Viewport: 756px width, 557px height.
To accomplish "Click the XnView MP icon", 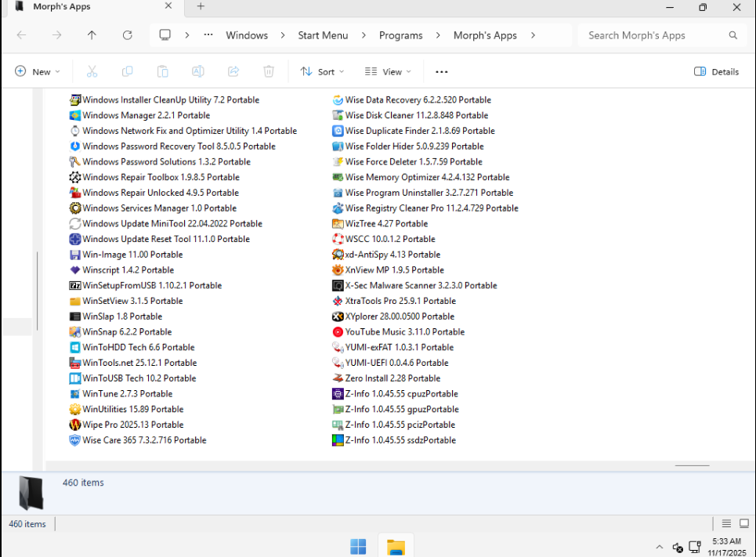I will point(338,270).
